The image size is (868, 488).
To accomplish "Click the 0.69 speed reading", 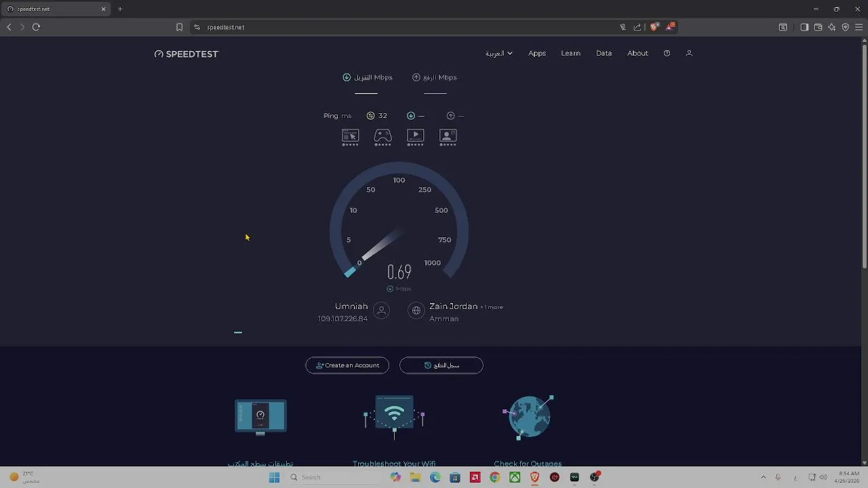I will [x=399, y=272].
